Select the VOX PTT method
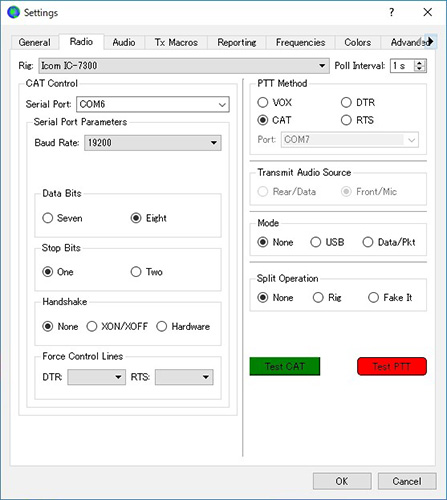This screenshot has width=447, height=500. pos(262,102)
